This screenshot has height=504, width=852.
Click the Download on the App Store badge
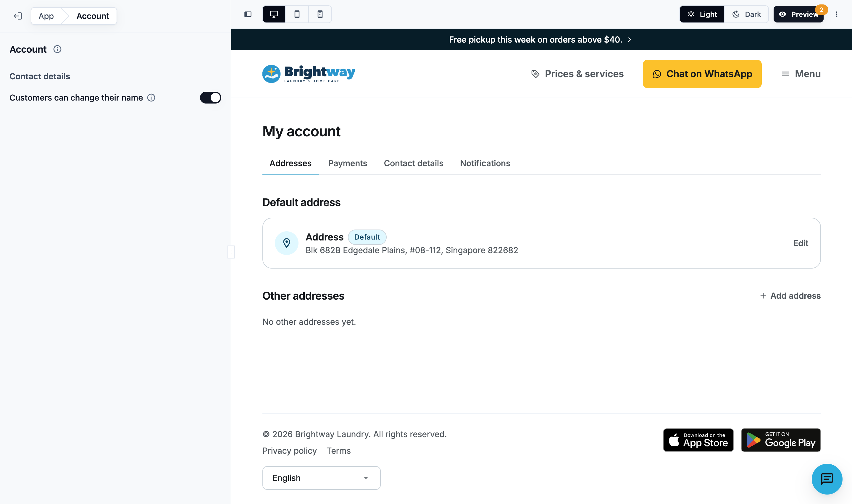point(698,440)
